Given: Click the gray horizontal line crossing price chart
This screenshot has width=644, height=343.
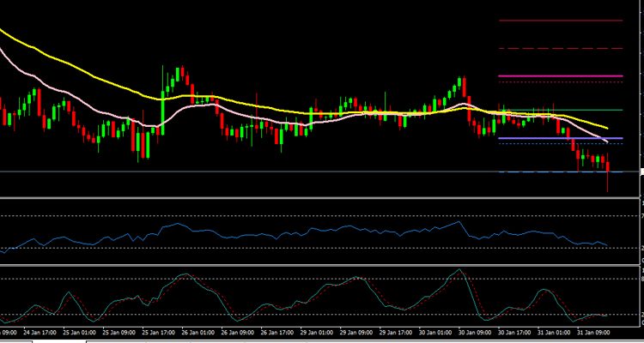Looking at the screenshot, I should pyautogui.click(x=258, y=172).
